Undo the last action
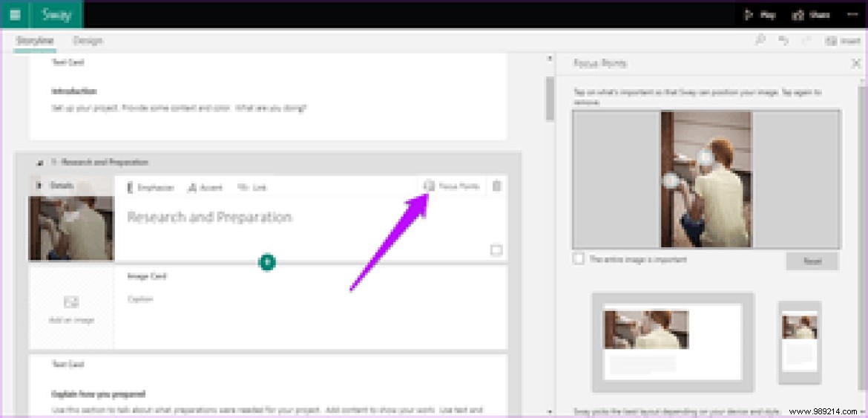 (x=784, y=40)
